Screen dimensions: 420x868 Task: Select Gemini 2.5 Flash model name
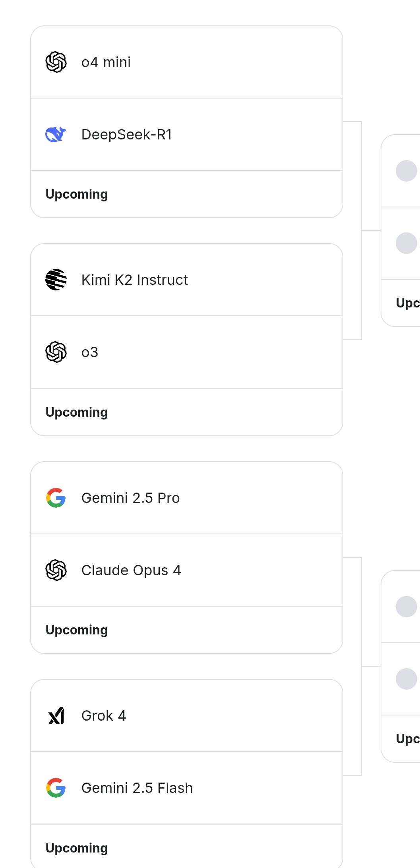[137, 788]
